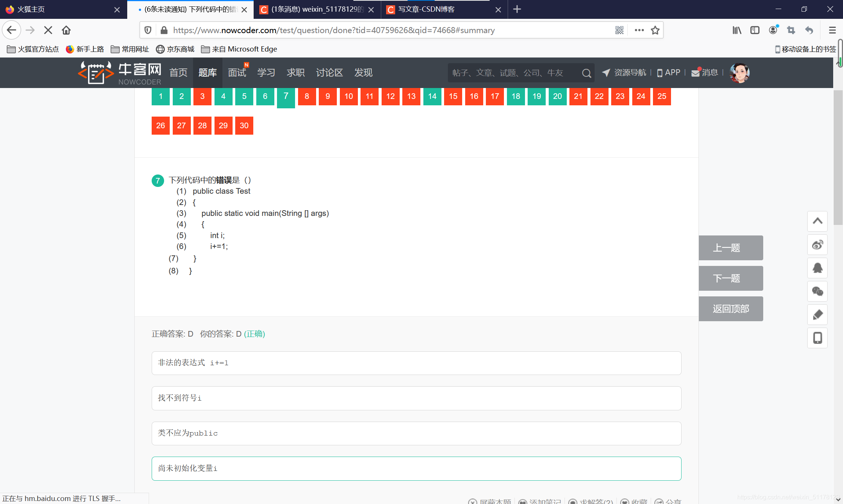Open the 发现 navigation item
Screen dimensions: 843x504
364,73
